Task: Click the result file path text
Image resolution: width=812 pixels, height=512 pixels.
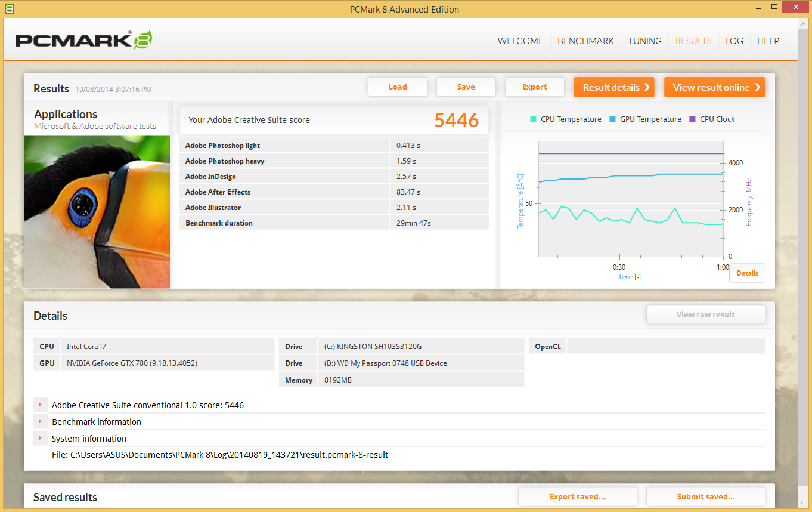Action: 220,455
